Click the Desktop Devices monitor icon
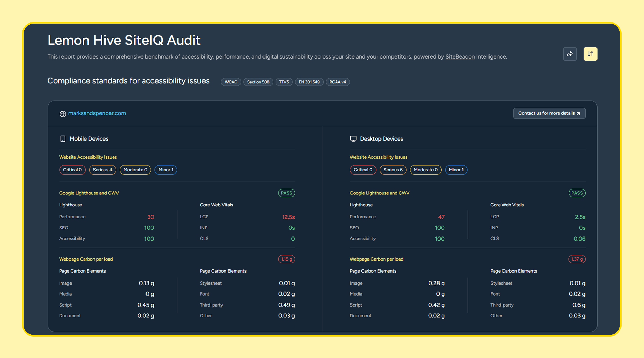Image resolution: width=644 pixels, height=358 pixels. point(353,139)
